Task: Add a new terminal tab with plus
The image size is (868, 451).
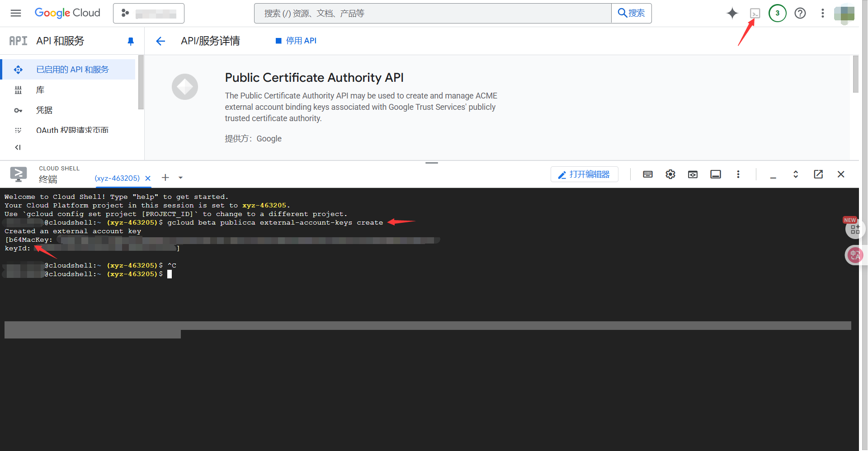Action: (165, 178)
